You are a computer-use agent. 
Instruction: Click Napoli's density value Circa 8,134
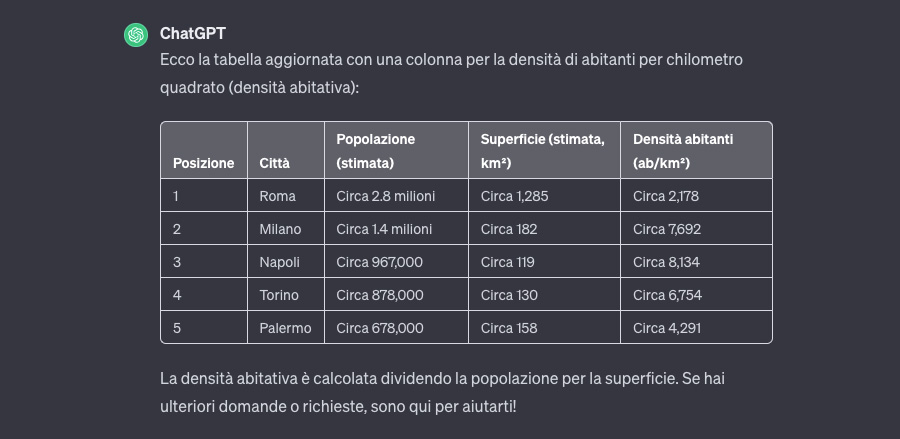(x=666, y=262)
